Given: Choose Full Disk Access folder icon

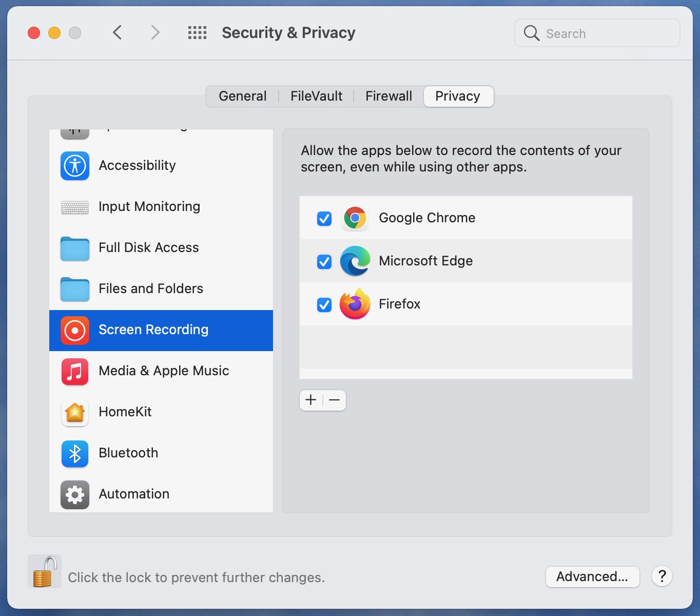Looking at the screenshot, I should (75, 248).
